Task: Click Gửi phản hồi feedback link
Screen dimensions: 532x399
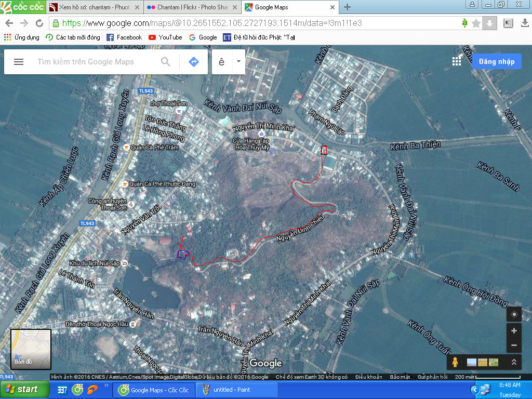Action: coord(432,377)
